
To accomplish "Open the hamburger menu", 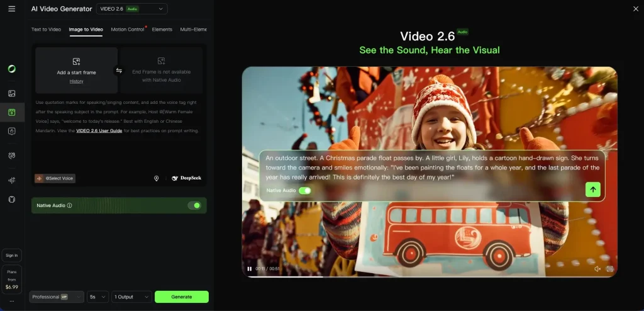I will (x=11, y=9).
